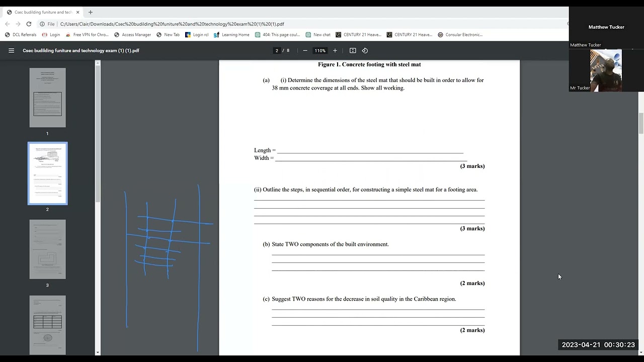This screenshot has height=362, width=644.
Task: Click the 110% zoom level field
Action: [x=320, y=50]
